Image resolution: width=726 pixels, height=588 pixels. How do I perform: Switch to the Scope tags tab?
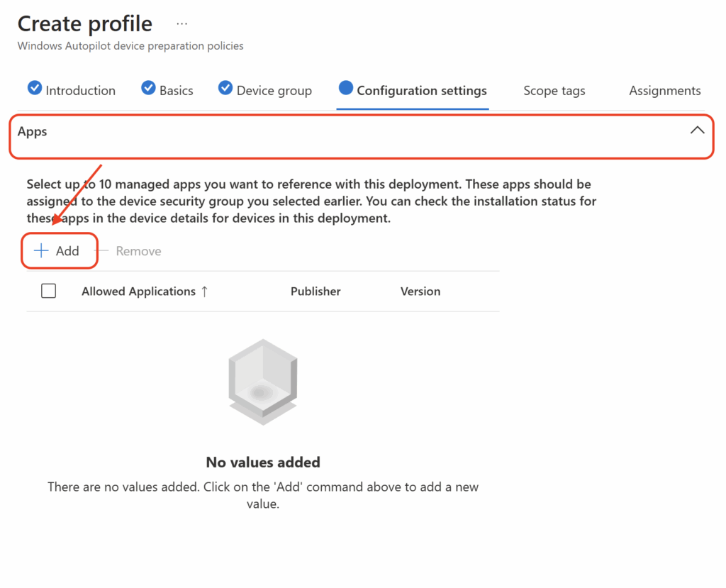[554, 90]
